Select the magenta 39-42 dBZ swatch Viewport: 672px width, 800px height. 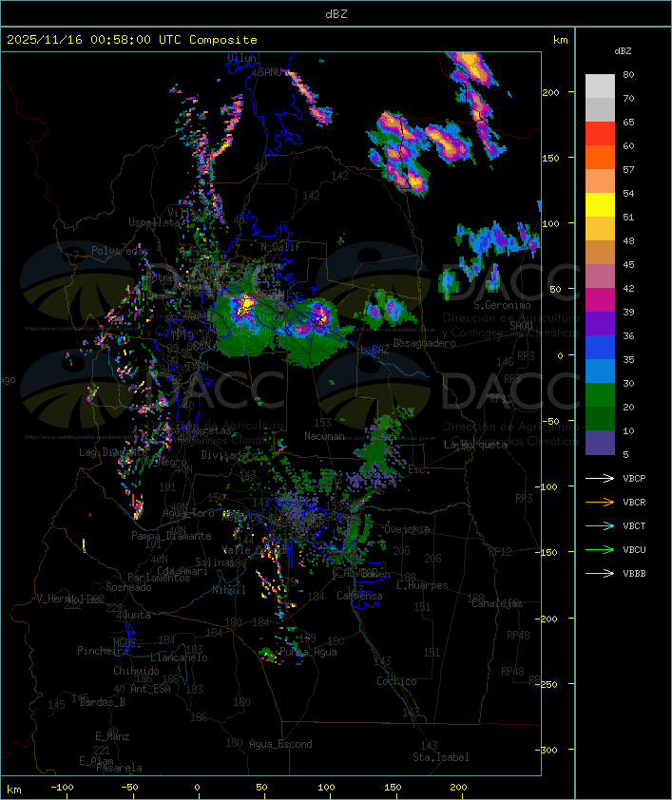point(600,300)
